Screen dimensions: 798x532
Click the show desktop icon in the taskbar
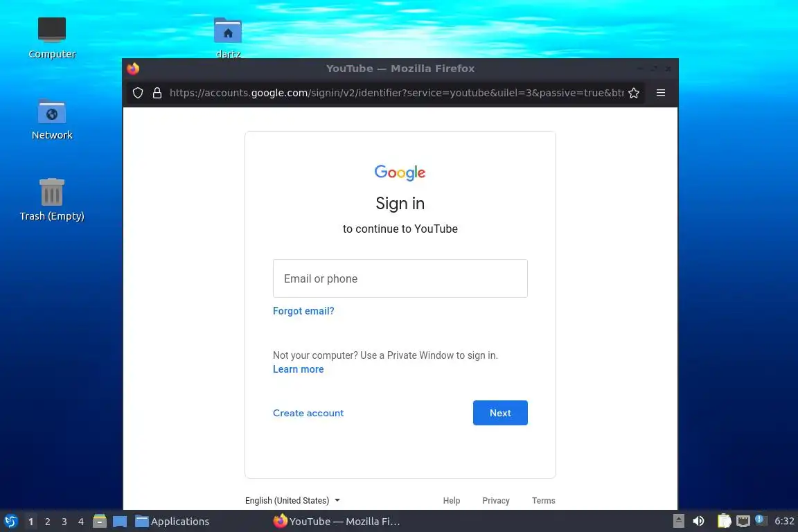[120, 522]
